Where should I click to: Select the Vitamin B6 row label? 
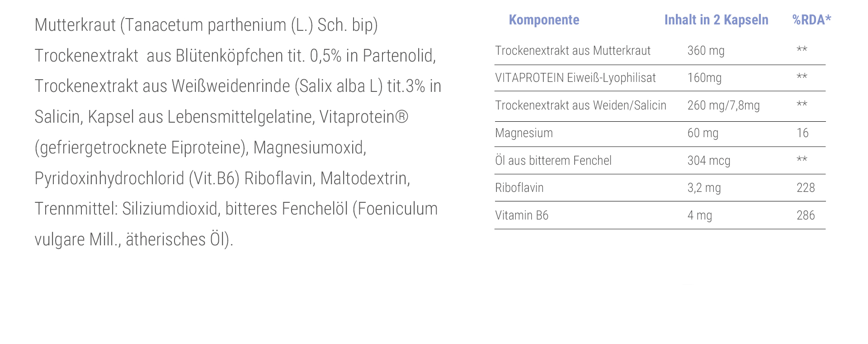tap(522, 215)
